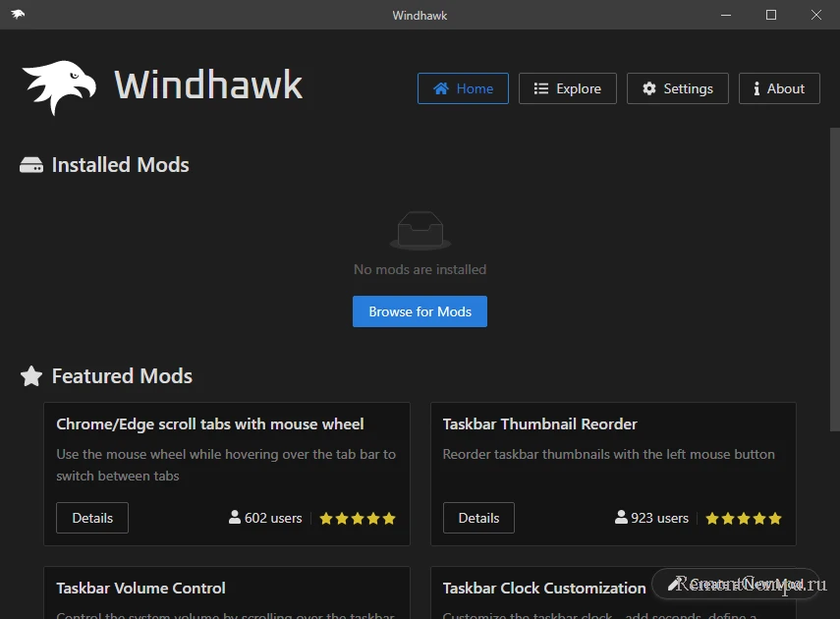
Task: Click the empty inbox tray icon
Action: click(420, 233)
